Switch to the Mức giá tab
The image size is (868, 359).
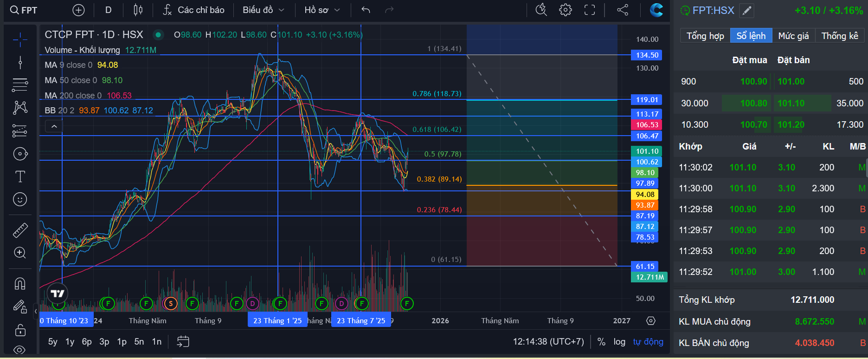[x=793, y=36]
